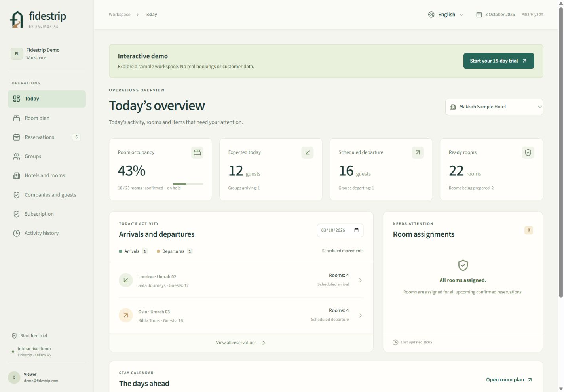Open the Today dashboard menu item
This screenshot has width=564, height=392.
coord(47,99)
